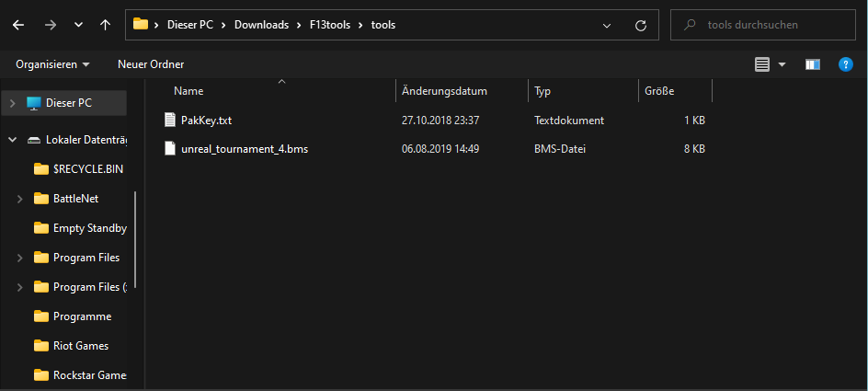The image size is (868, 391).
Task: Collapse the Lokaler Datenträger drive node
Action: [x=13, y=140]
